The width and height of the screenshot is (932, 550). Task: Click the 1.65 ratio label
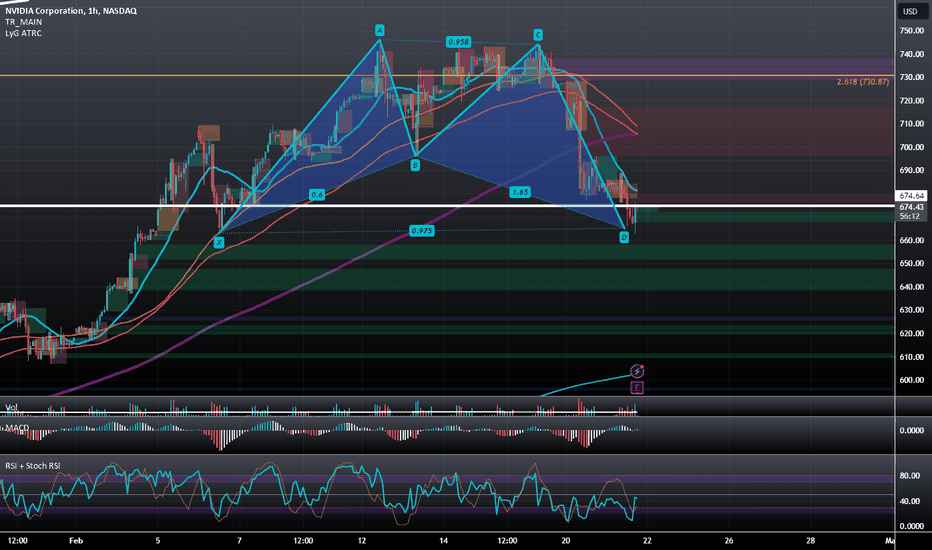(520, 192)
